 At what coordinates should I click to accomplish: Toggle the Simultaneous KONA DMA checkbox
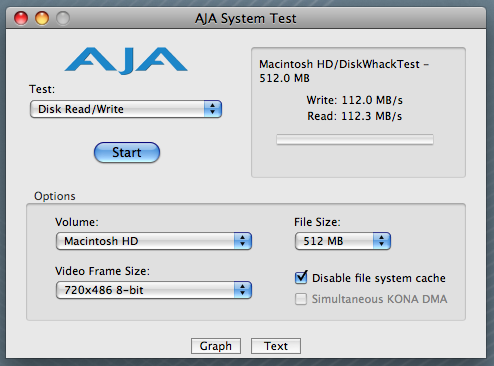[x=301, y=299]
